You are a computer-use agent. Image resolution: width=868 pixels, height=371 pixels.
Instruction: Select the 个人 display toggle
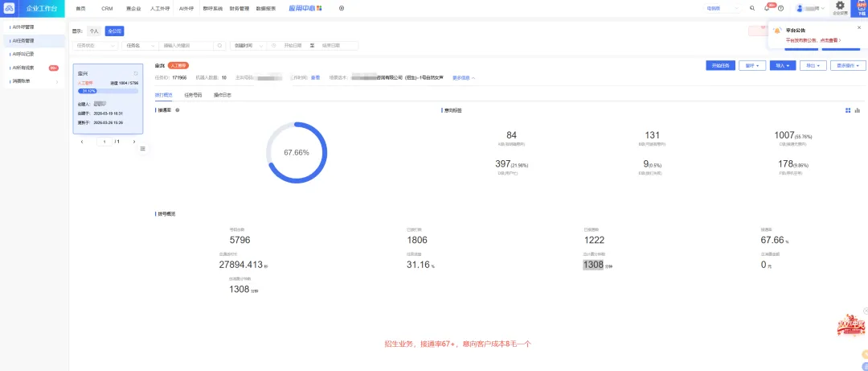[94, 31]
